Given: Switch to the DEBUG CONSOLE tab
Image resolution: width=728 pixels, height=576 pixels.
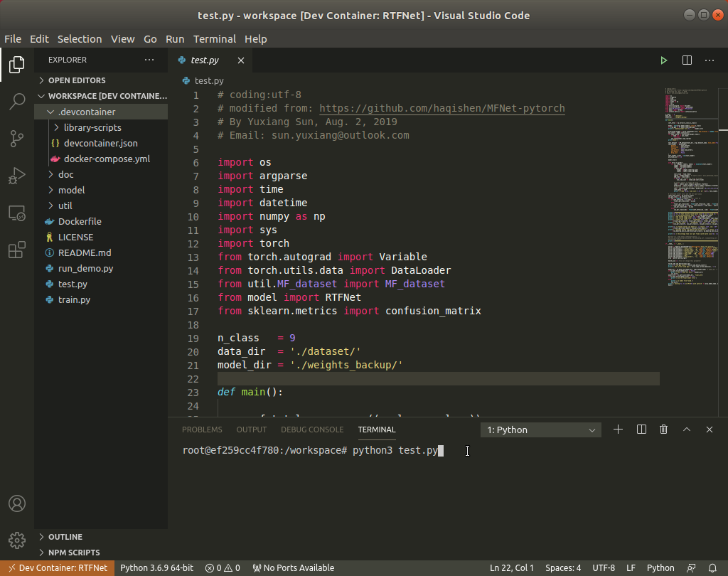Looking at the screenshot, I should 312,430.
